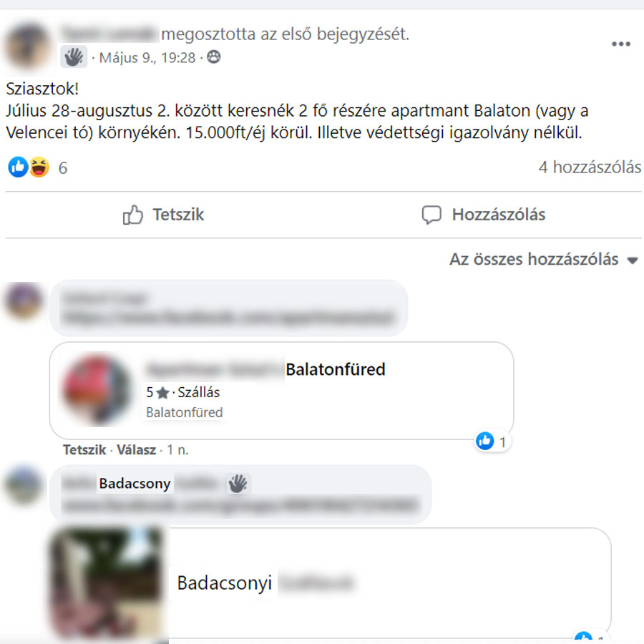Click the like count badge on Balatonfüred comment
Image resolution: width=644 pixels, height=644 pixels.
(492, 441)
